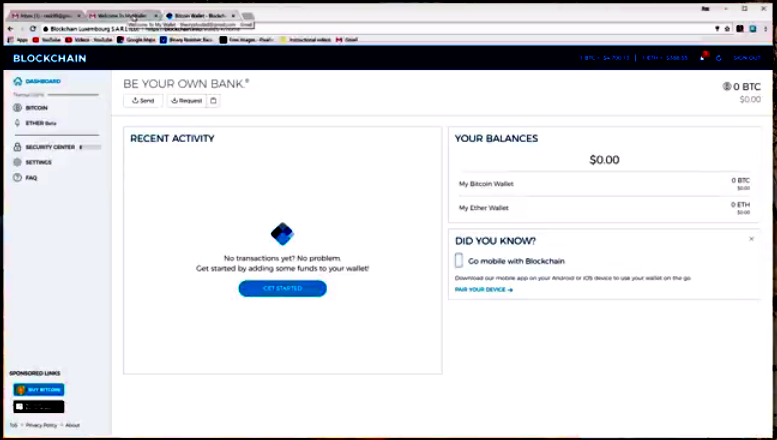Open the Gmail bookmark
The image size is (777, 440).
coord(346,40)
